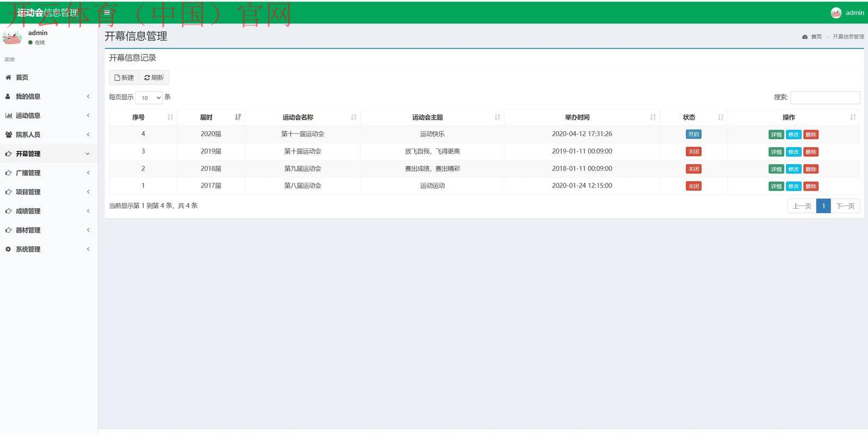Go to page 1 in pagination
This screenshot has width=868, height=435.
[x=823, y=206]
